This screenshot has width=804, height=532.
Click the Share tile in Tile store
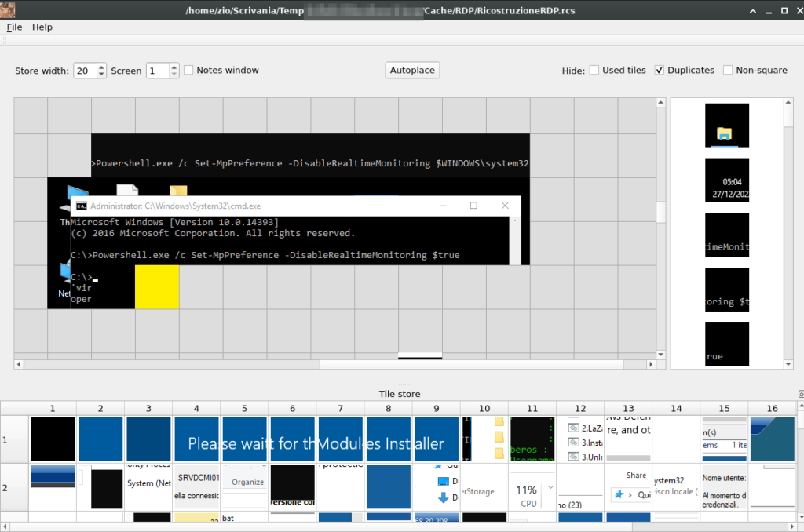(x=628, y=486)
